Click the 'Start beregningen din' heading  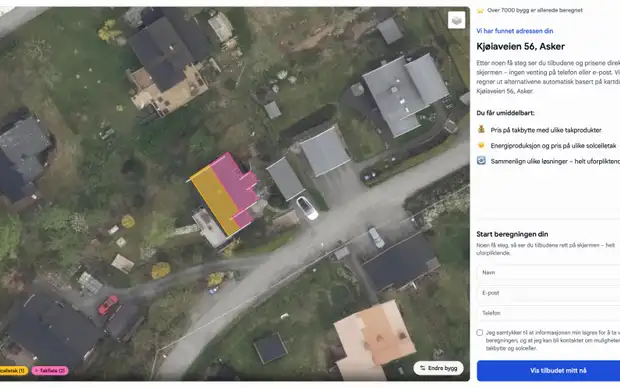click(512, 234)
